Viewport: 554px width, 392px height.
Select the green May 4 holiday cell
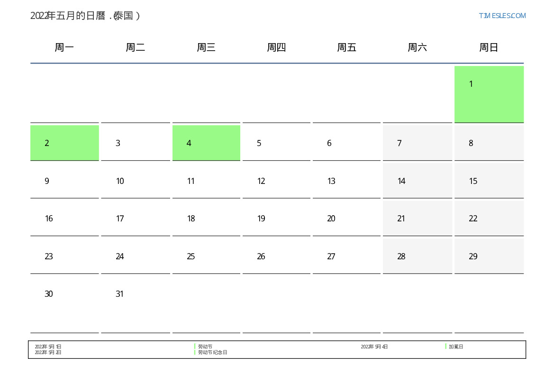[206, 143]
